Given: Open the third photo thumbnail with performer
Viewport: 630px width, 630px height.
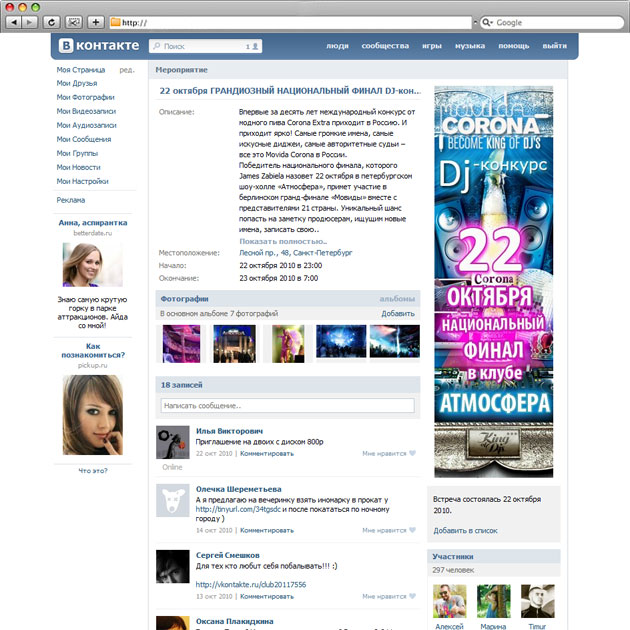Looking at the screenshot, I should [288, 344].
